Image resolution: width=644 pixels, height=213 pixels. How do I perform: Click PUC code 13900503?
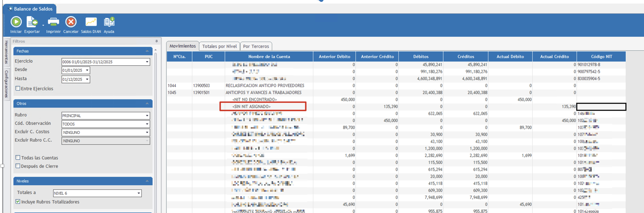(x=201, y=85)
